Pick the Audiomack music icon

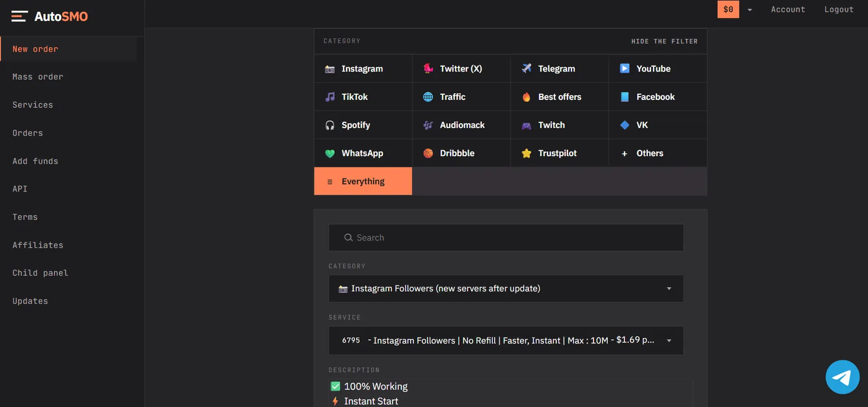coord(428,125)
